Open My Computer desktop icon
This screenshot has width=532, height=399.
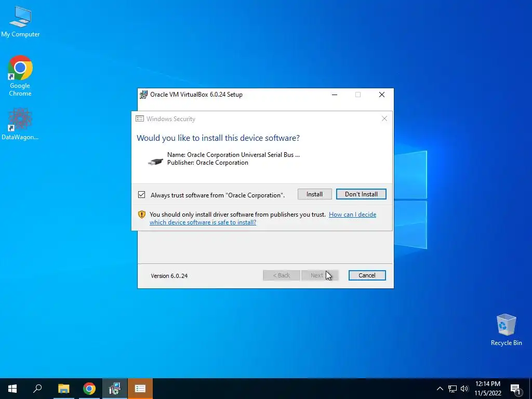click(x=20, y=22)
